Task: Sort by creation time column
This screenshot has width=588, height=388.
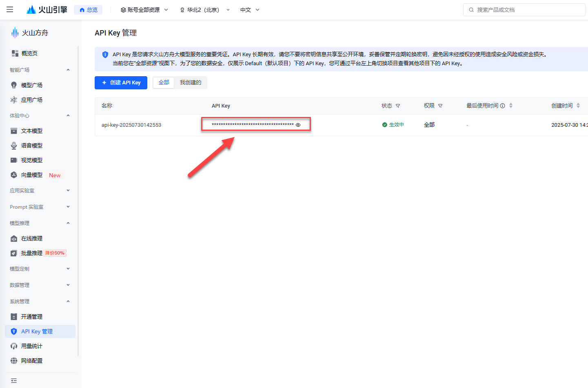Action: point(578,106)
